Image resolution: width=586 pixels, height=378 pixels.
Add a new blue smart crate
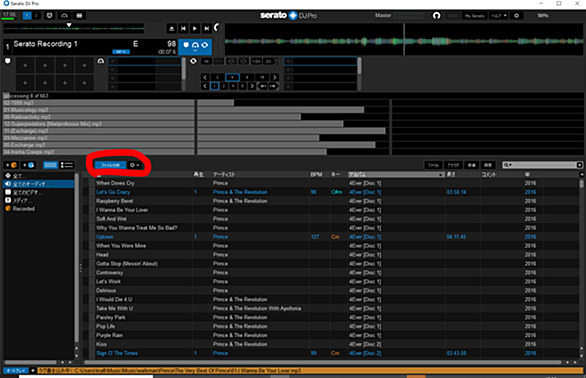[x=28, y=165]
